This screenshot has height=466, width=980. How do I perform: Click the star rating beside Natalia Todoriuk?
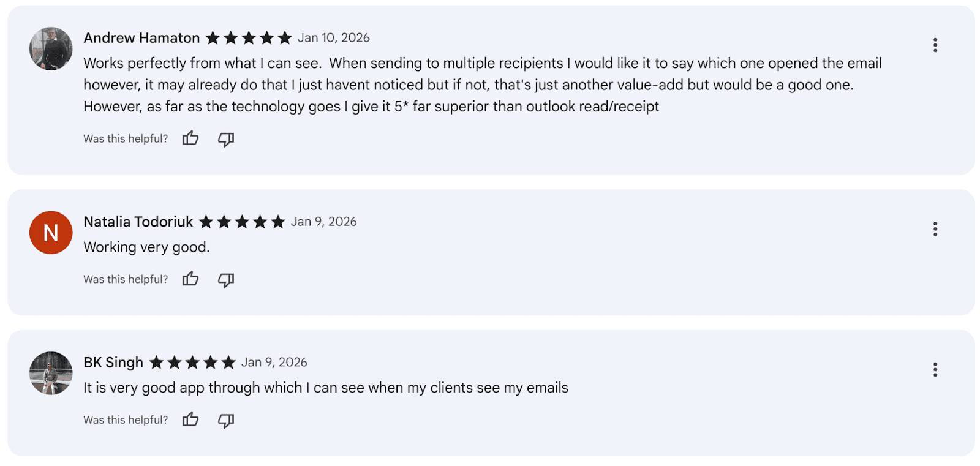[242, 222]
